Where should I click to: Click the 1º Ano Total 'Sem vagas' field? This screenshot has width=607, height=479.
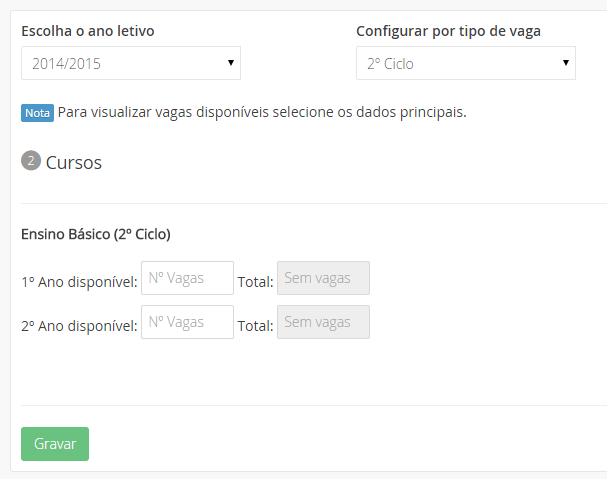323,279
